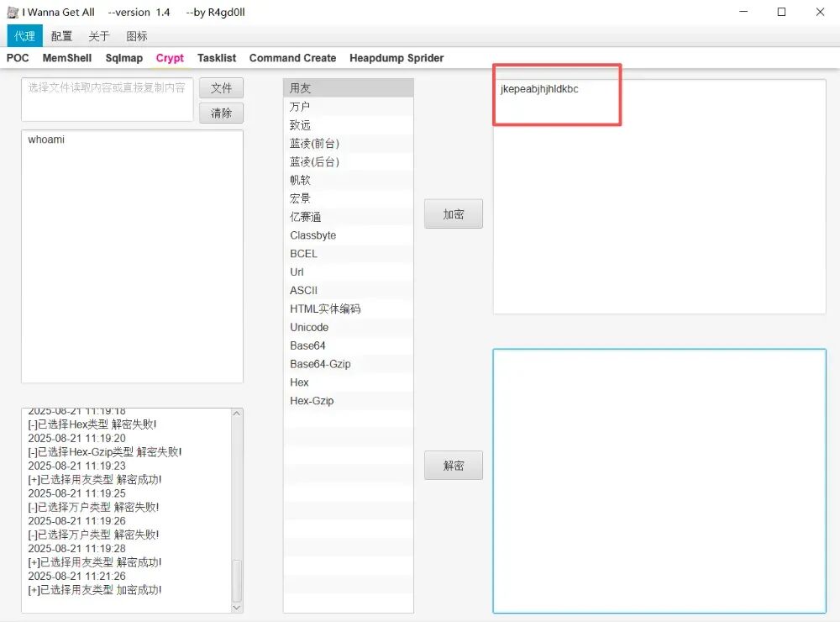
Task: Switch to the MemShell tab
Action: (x=67, y=58)
